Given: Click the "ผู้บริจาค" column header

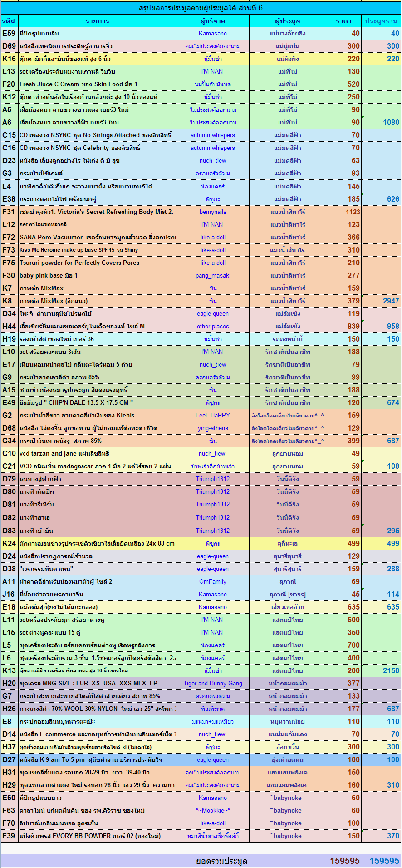Looking at the screenshot, I should [x=213, y=21].
